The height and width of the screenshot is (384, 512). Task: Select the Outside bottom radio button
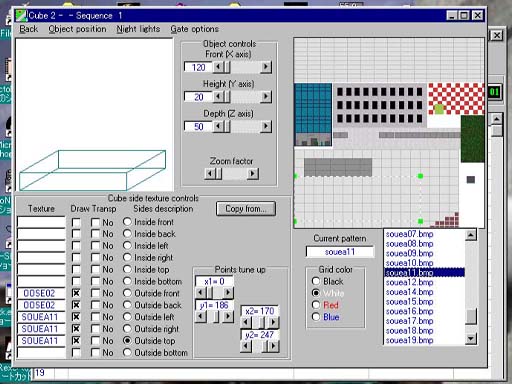tap(127, 352)
